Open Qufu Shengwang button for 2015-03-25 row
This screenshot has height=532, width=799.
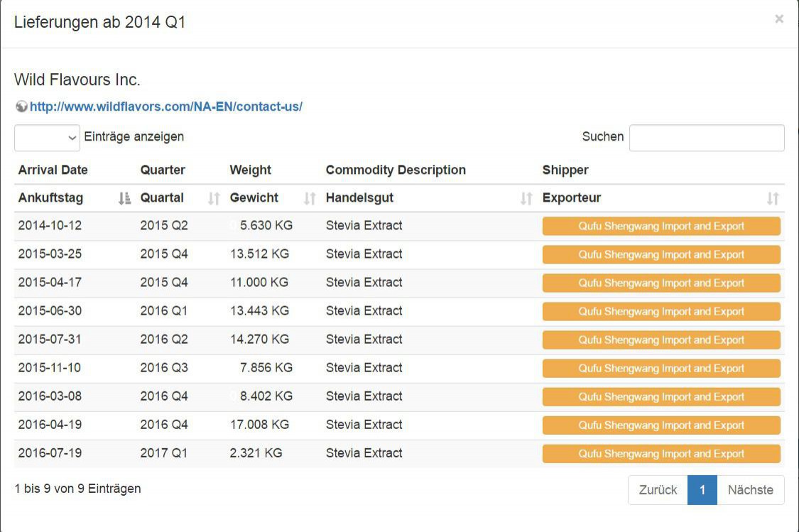pyautogui.click(x=661, y=255)
